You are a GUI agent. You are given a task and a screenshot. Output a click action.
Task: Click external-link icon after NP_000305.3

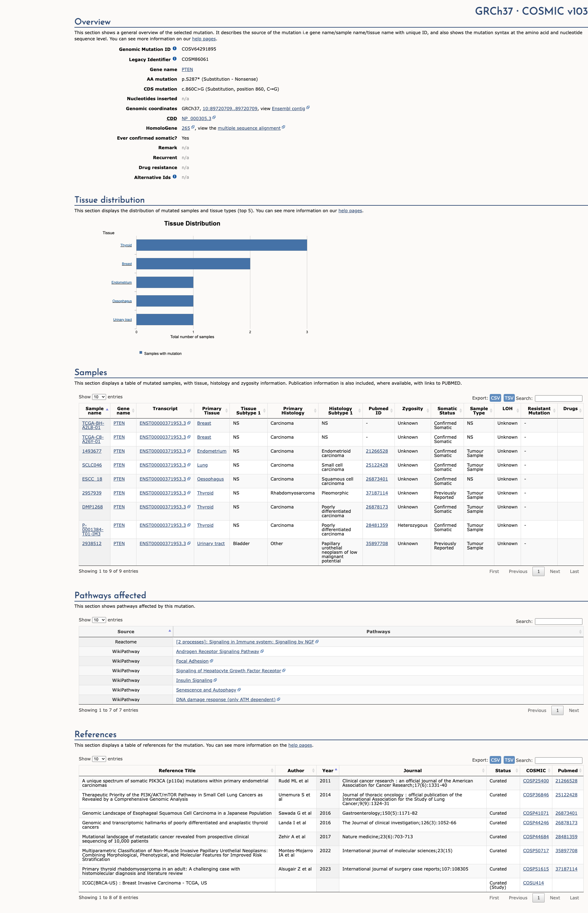214,118
